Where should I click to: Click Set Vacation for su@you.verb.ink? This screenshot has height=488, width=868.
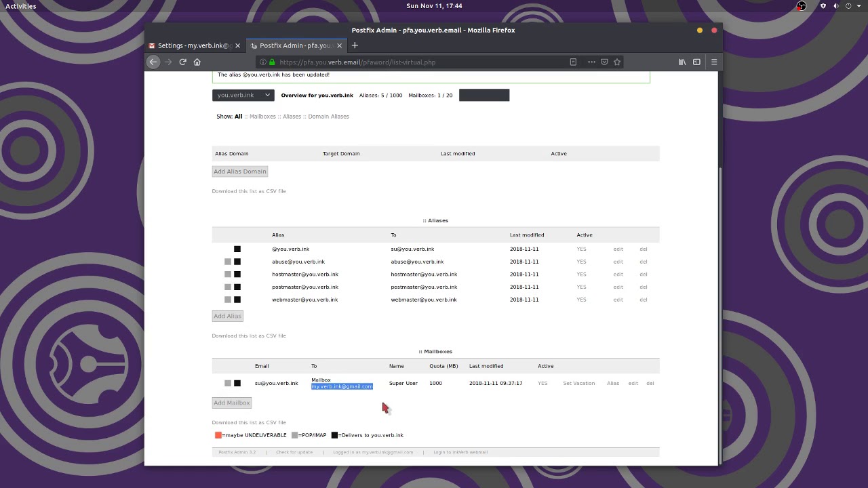578,383
